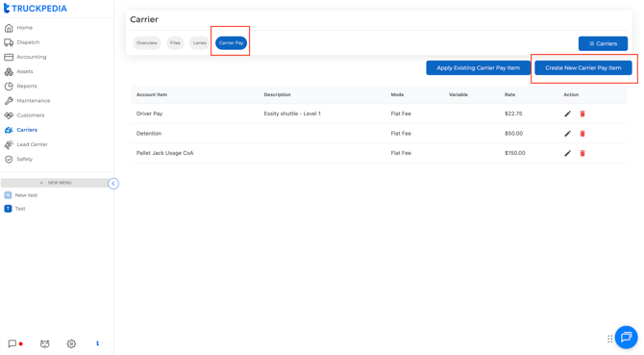Screen dimensions: 644x355
Task: Open Dispatch menu label
Action: [28, 42]
